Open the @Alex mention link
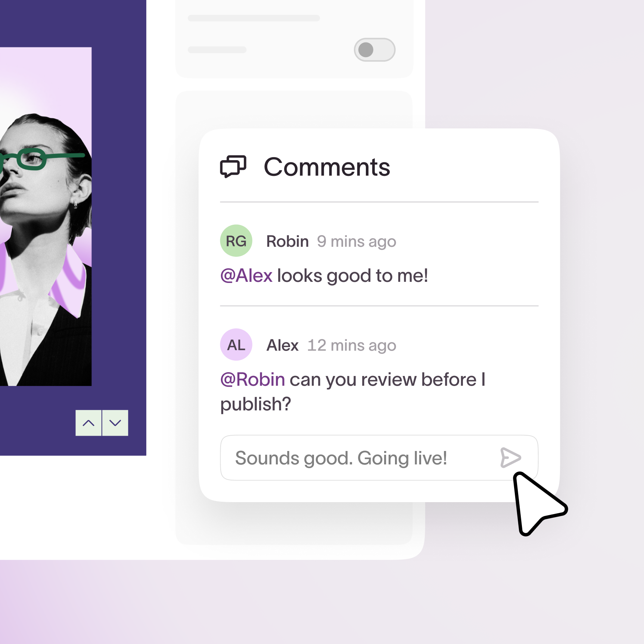 [x=246, y=276]
